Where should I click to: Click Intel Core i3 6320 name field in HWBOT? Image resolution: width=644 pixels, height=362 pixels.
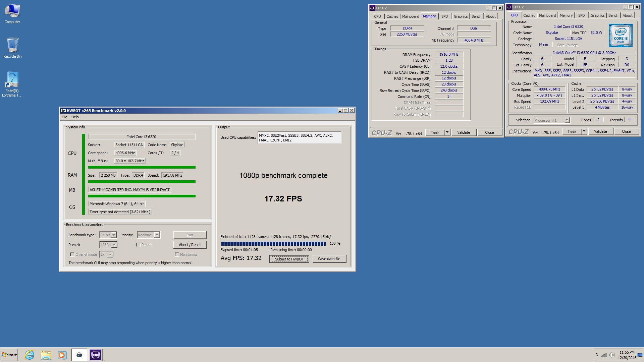pyautogui.click(x=142, y=137)
